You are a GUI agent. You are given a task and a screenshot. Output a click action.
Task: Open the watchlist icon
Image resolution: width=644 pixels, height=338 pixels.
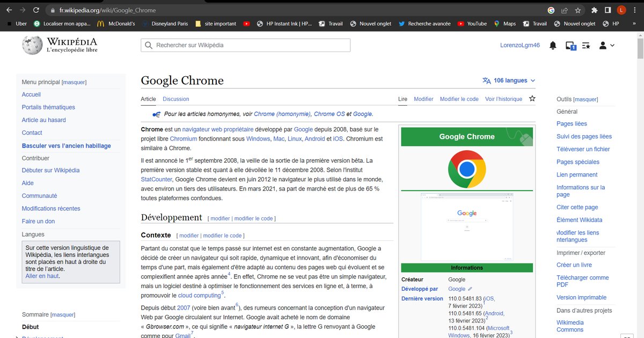[x=586, y=46]
